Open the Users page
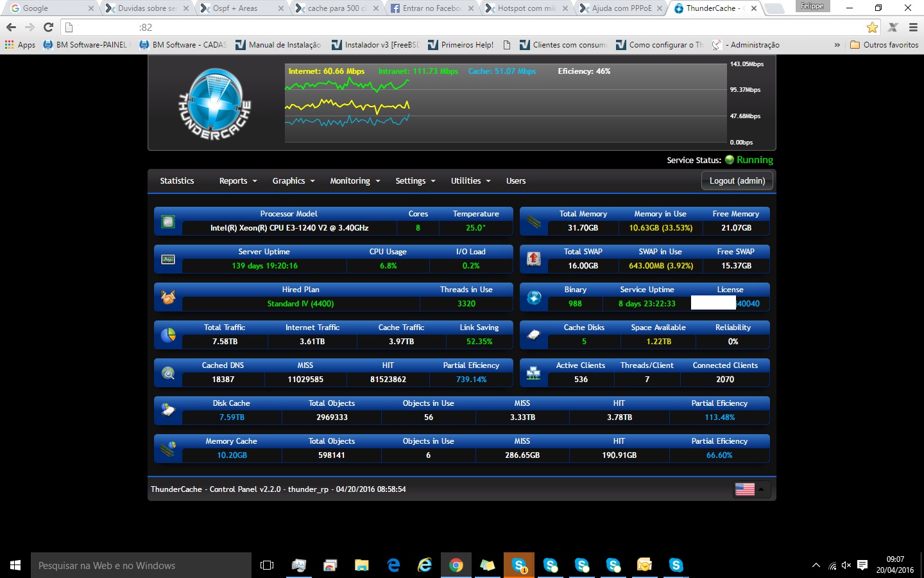 tap(516, 181)
